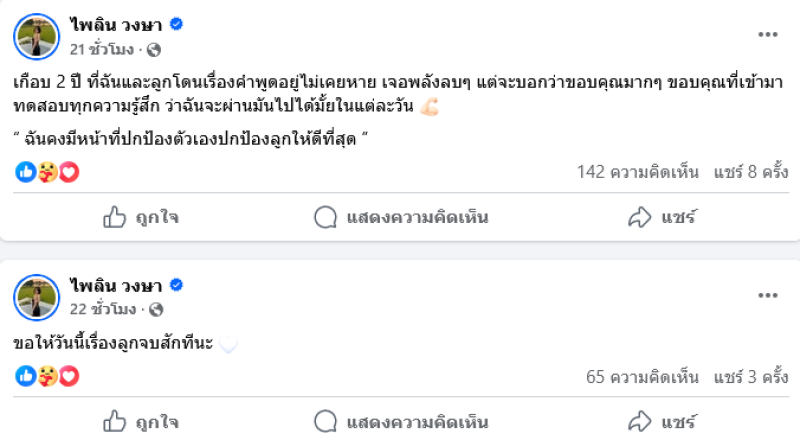
Task: Click public globe icon on first post
Action: point(154,49)
